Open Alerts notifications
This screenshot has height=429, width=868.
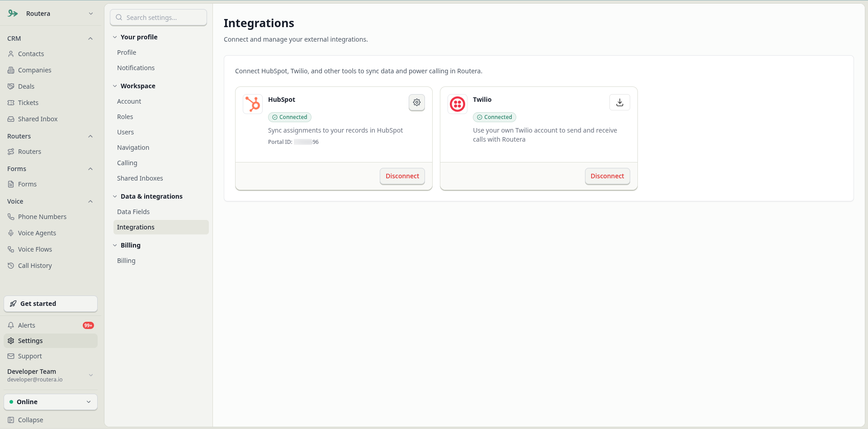point(51,325)
